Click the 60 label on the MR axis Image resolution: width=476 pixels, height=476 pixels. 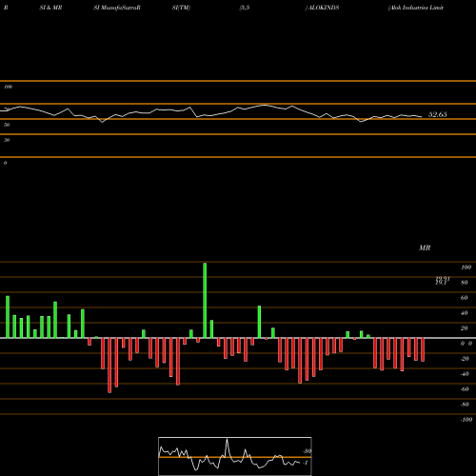click(x=464, y=298)
